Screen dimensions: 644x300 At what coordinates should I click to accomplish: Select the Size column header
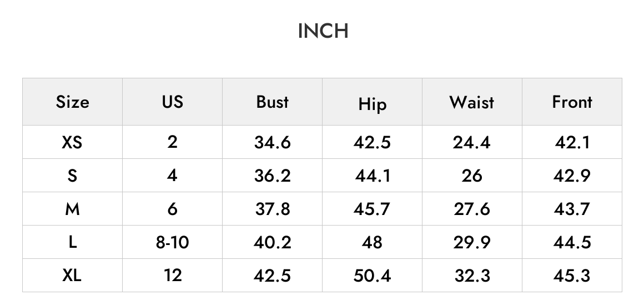point(72,102)
